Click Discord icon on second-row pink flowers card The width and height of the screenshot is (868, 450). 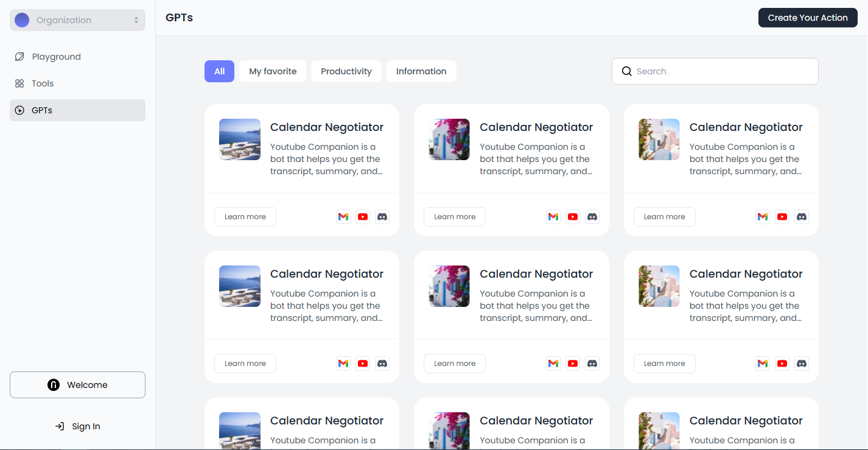click(x=592, y=364)
